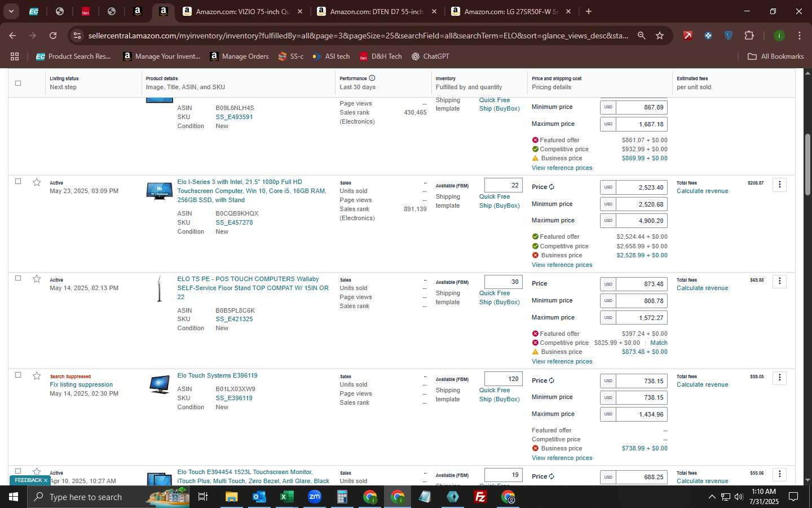Image resolution: width=812 pixels, height=508 pixels.
Task: Click the Match link beside competitive price
Action: tap(659, 343)
